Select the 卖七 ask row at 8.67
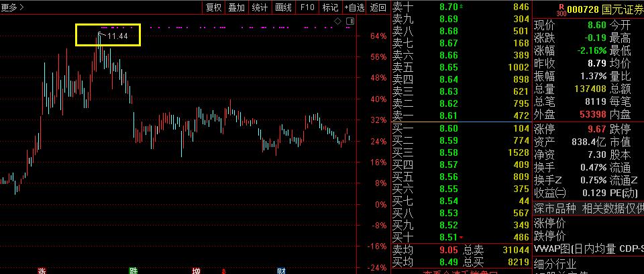644x274 pixels. [x=461, y=43]
